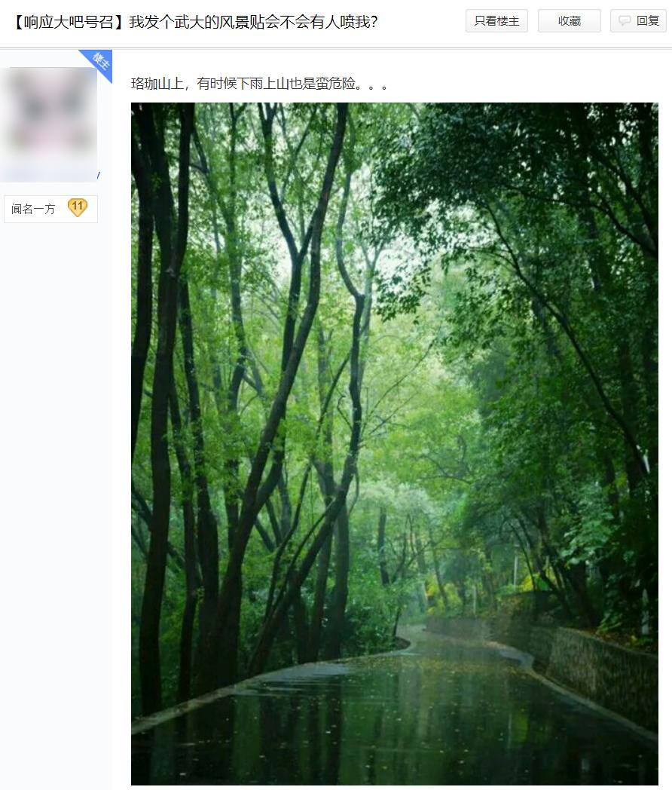Open the blurred username under avatar
Image resolution: width=672 pixels, height=790 pixels.
point(49,174)
